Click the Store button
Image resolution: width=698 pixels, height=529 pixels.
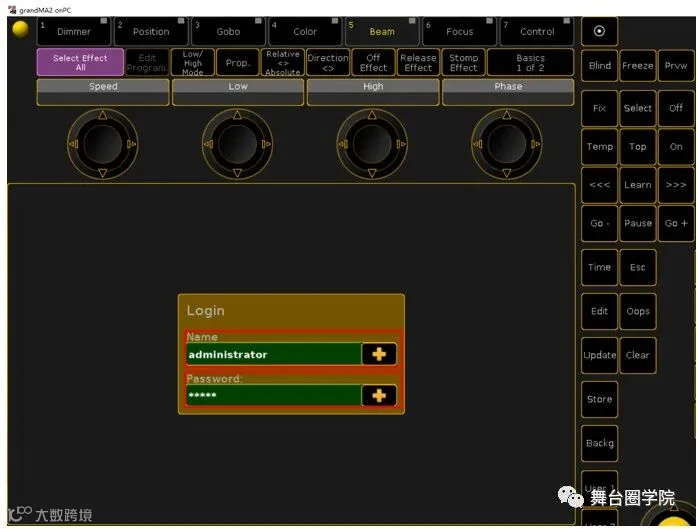(x=599, y=399)
